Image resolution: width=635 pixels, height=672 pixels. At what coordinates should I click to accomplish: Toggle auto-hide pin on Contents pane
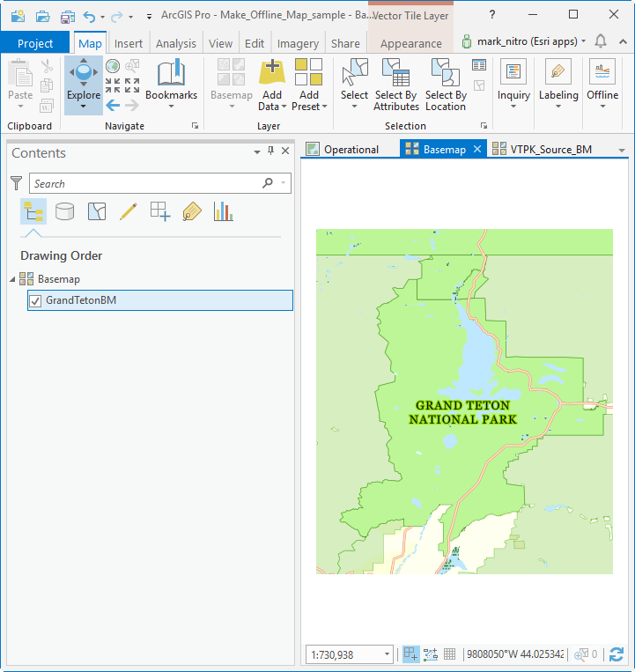click(x=270, y=151)
